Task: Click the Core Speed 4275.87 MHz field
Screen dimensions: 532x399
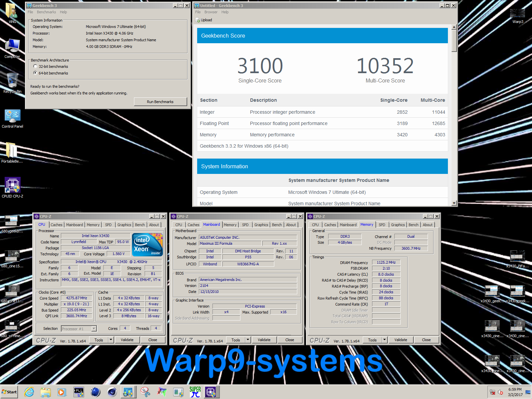Action: (76, 298)
